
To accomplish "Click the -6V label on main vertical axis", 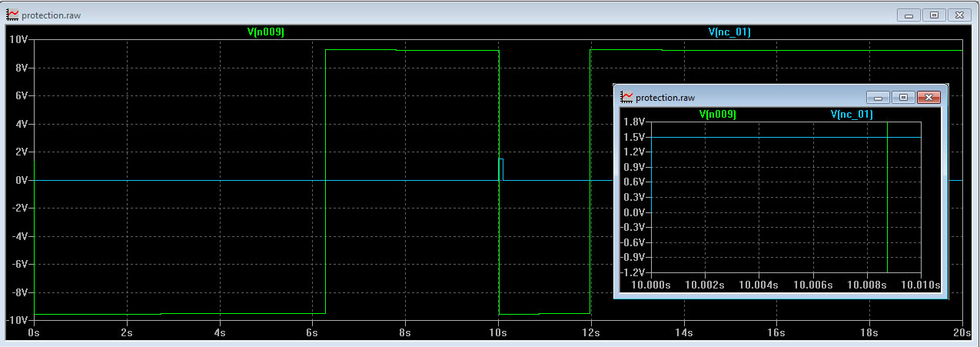I will tap(19, 264).
